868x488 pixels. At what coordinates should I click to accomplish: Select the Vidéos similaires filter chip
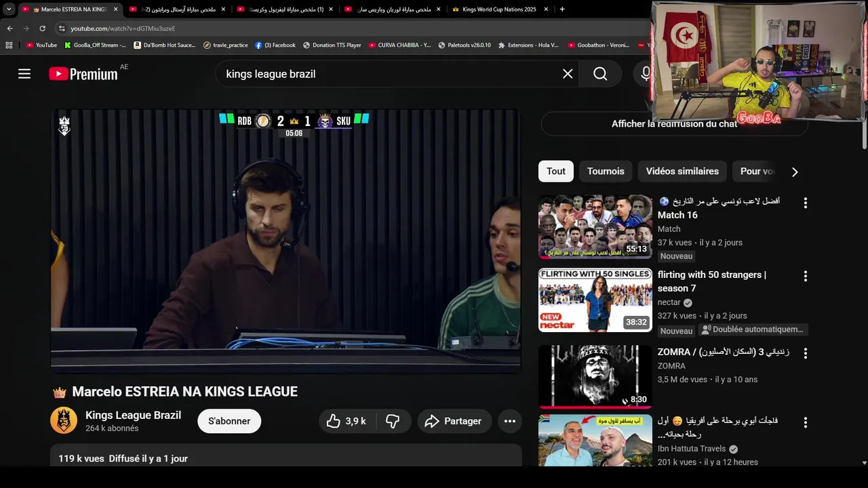click(682, 171)
